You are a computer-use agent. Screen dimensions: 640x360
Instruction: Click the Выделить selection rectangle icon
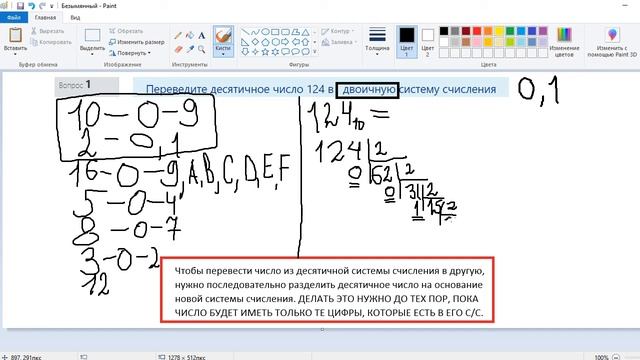tap(92, 35)
